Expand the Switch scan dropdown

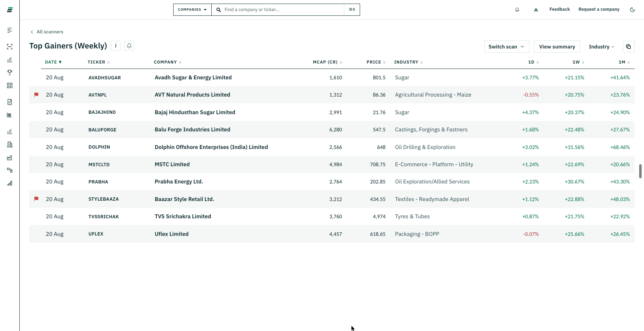pos(507,47)
